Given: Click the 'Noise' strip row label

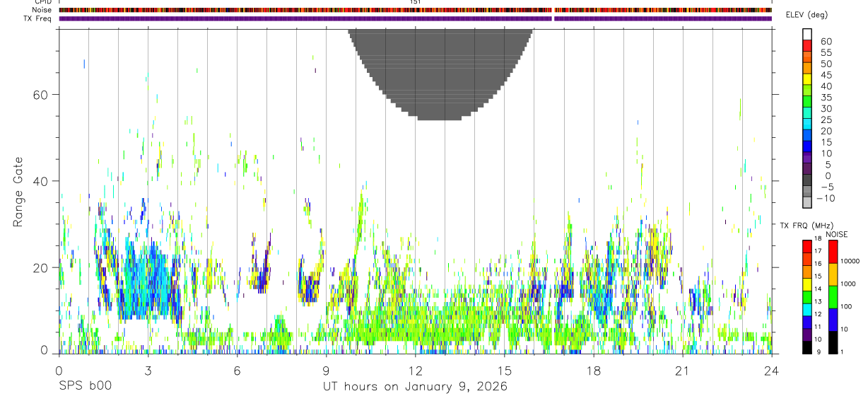Looking at the screenshot, I should 43,10.
